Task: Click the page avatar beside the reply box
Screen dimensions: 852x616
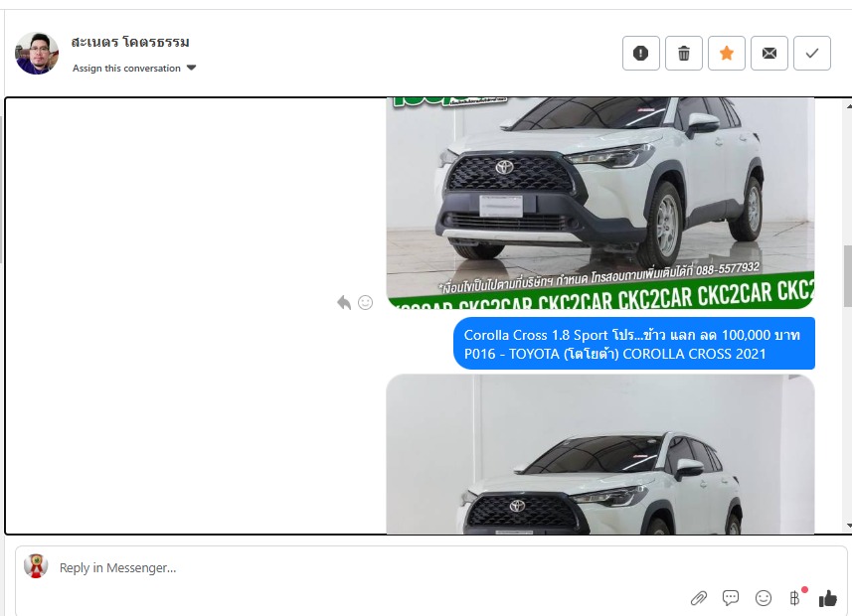Action: 36,566
